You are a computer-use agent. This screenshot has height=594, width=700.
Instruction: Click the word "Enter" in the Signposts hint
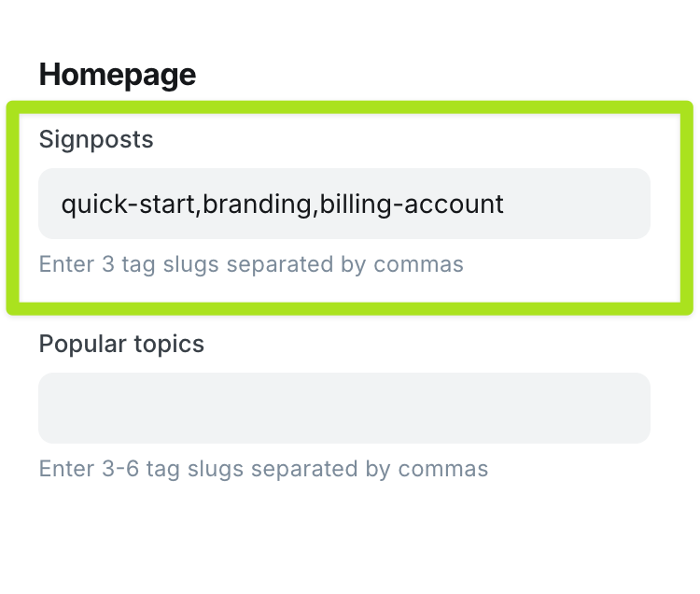pyautogui.click(x=65, y=264)
